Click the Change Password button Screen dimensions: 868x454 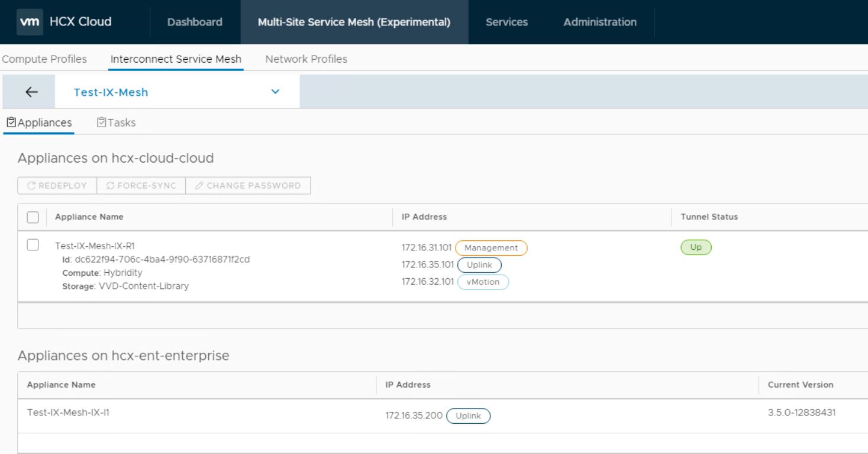(x=248, y=186)
